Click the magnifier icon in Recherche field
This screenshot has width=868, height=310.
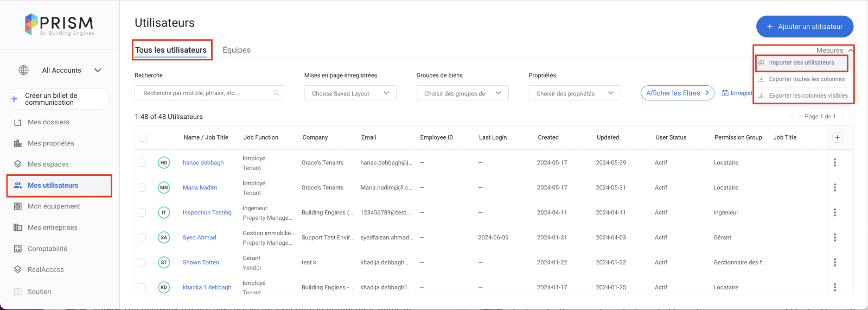coord(277,93)
